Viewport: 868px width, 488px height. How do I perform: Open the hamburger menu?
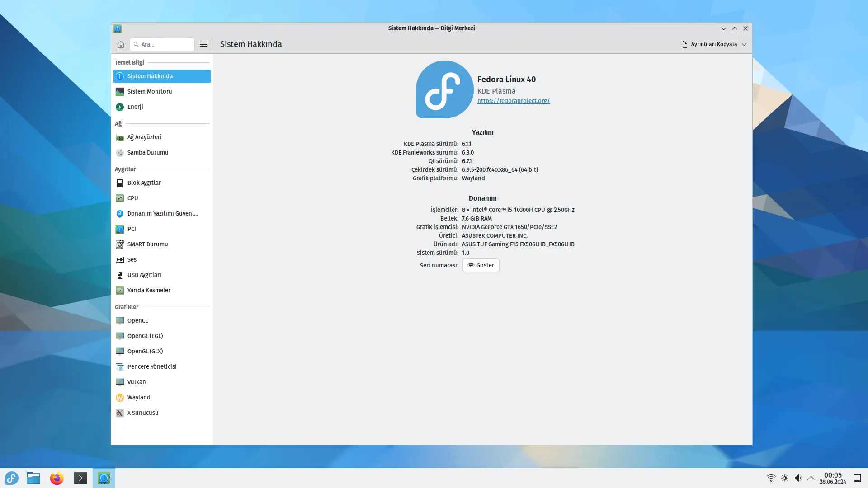[203, 44]
